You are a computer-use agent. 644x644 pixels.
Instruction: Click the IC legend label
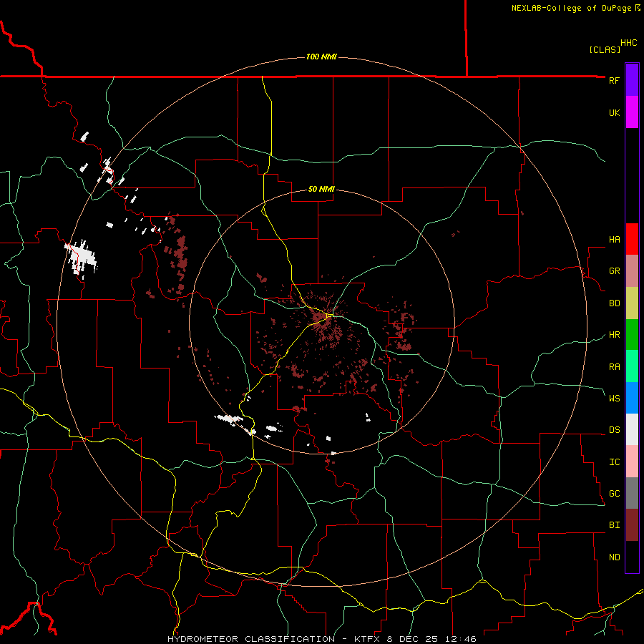tap(614, 462)
